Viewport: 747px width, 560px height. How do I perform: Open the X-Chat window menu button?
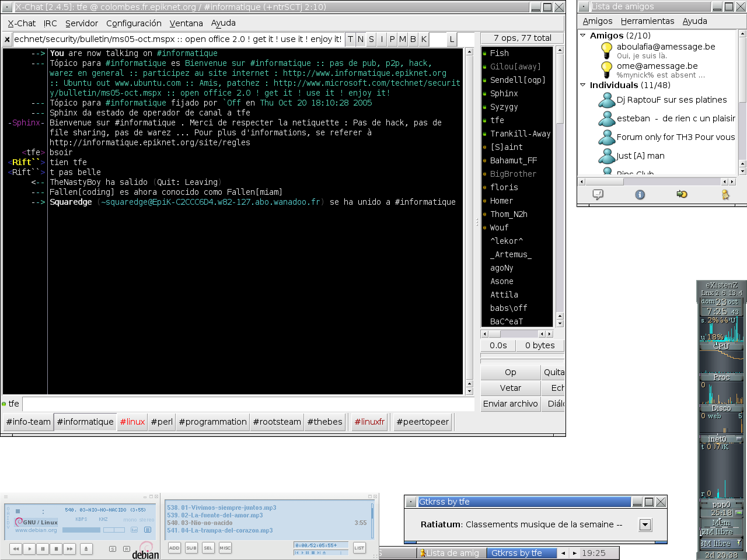click(x=8, y=7)
